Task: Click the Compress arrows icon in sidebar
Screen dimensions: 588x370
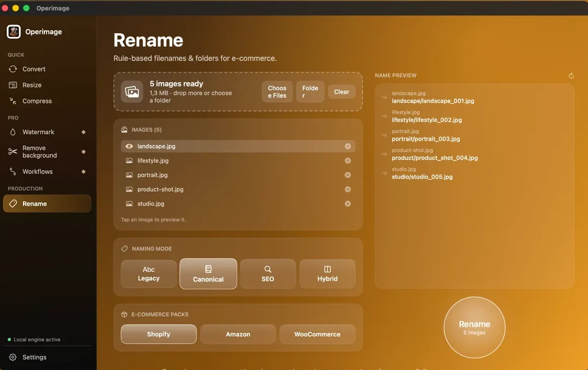Action: [13, 101]
